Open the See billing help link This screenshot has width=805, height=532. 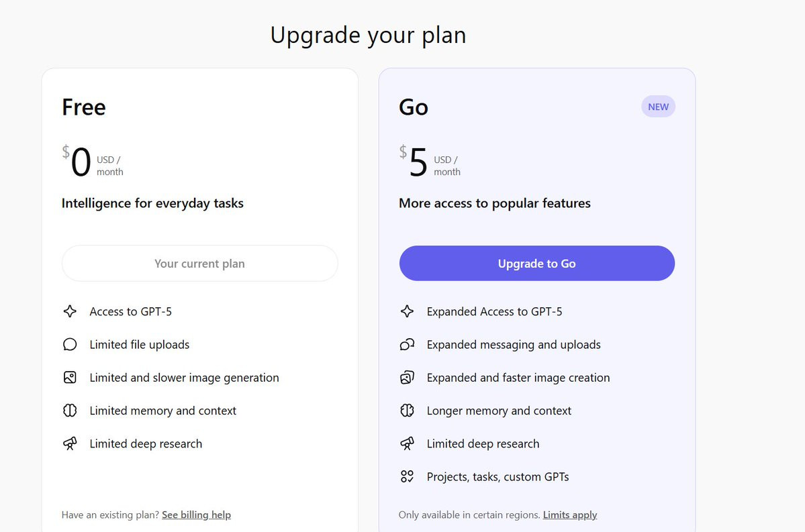[196, 515]
